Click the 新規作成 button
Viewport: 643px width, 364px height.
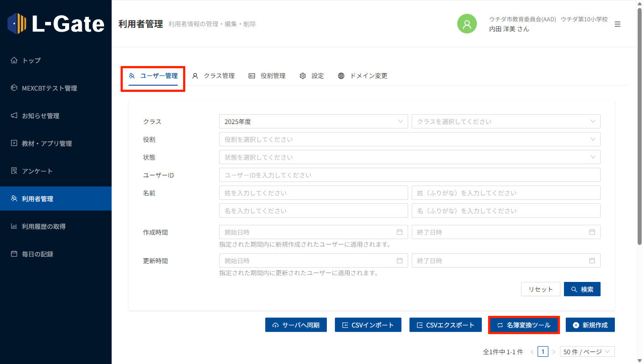tap(590, 325)
